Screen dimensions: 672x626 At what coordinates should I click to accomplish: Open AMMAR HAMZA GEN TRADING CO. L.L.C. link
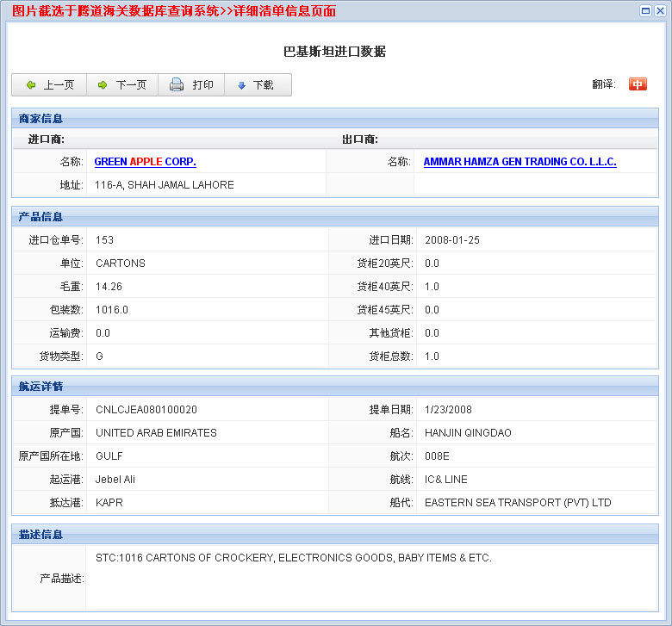pyautogui.click(x=520, y=162)
